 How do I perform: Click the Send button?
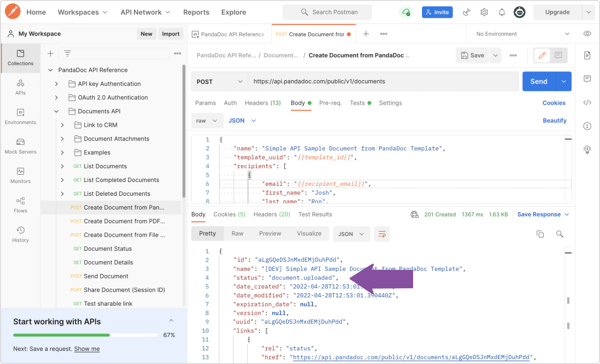pos(539,82)
